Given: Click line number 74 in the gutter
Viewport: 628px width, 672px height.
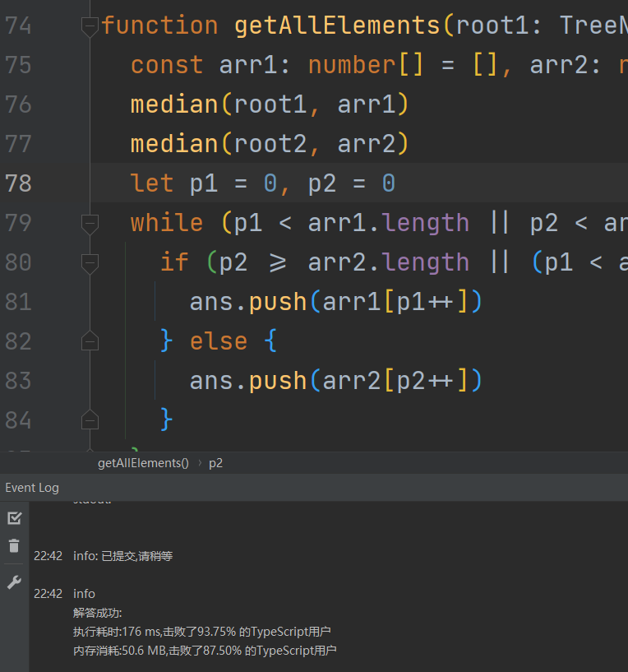Looking at the screenshot, I should [18, 25].
